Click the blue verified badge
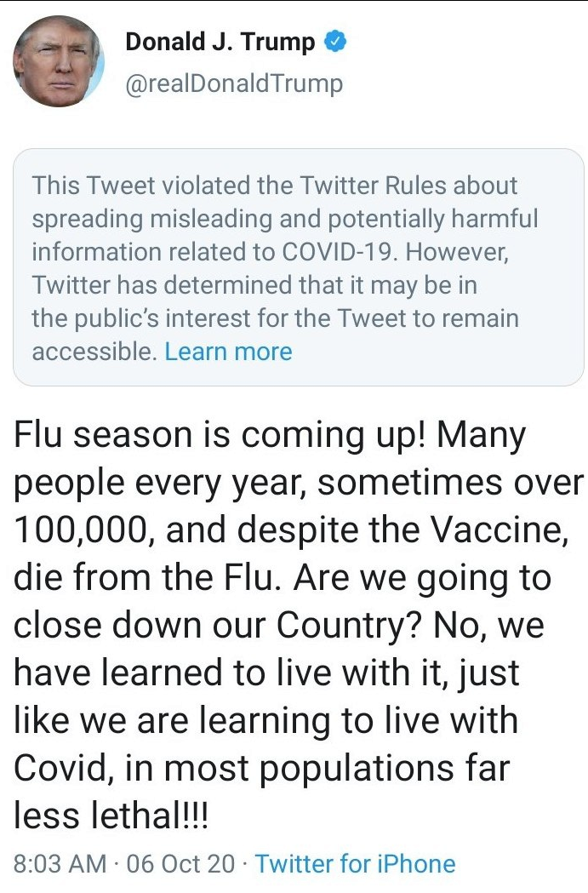 point(337,41)
